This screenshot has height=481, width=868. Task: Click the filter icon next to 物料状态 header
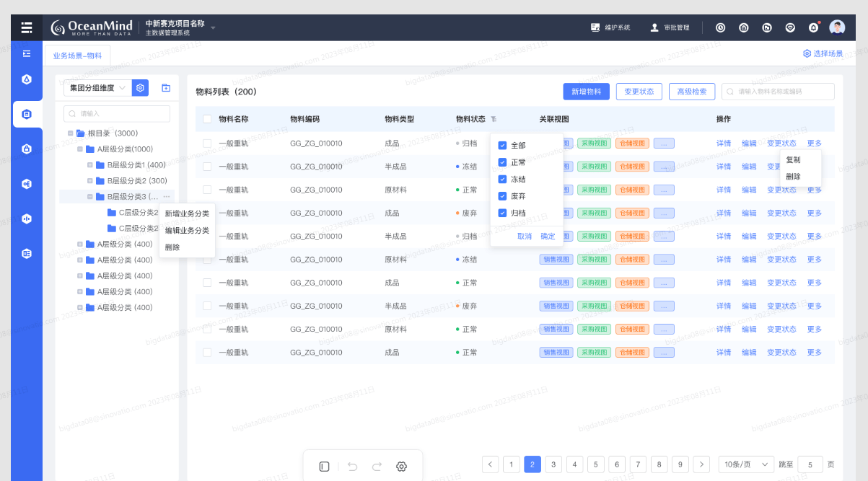pyautogui.click(x=494, y=119)
